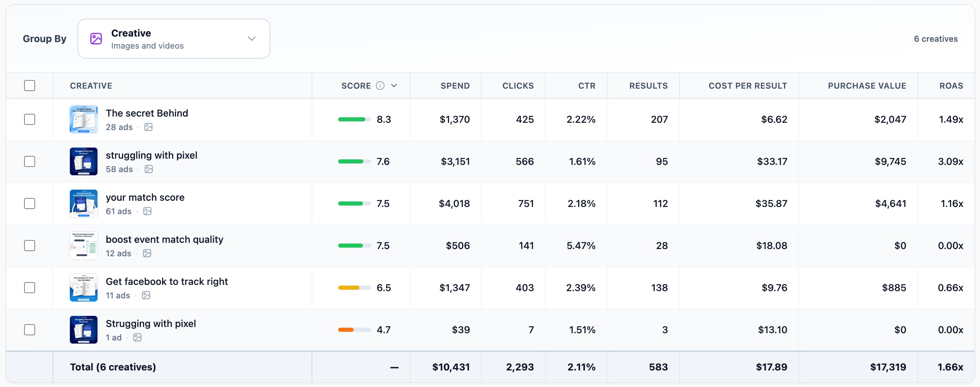980x387 pixels.
Task: Select the image icon beside your match score
Action: (148, 211)
